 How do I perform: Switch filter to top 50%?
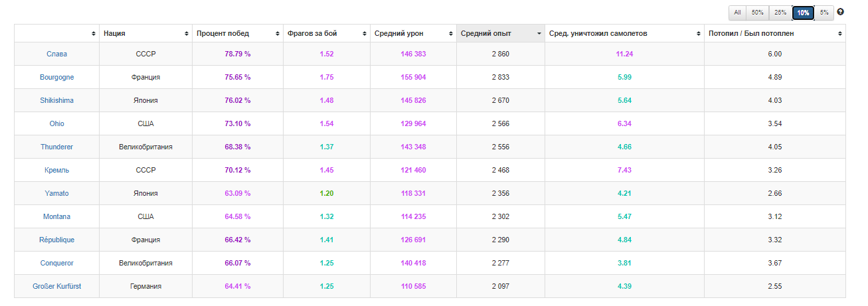pyautogui.click(x=758, y=13)
